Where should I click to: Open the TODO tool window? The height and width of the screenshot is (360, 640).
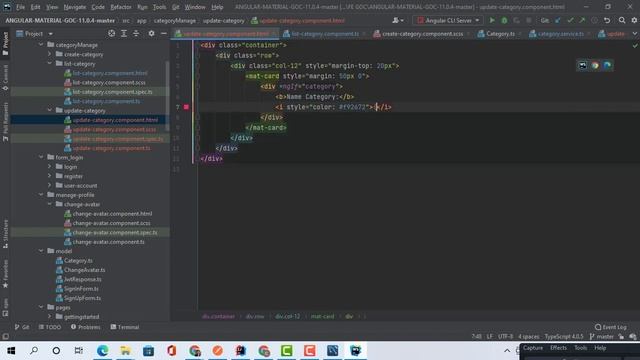point(50,327)
